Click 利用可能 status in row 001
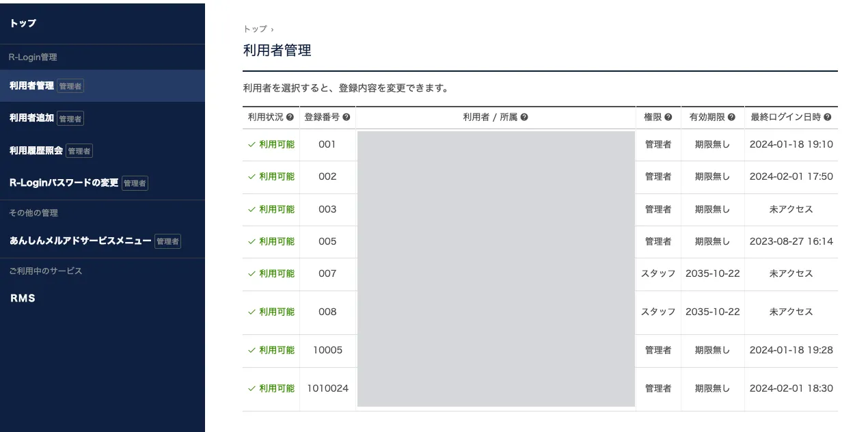 [271, 144]
